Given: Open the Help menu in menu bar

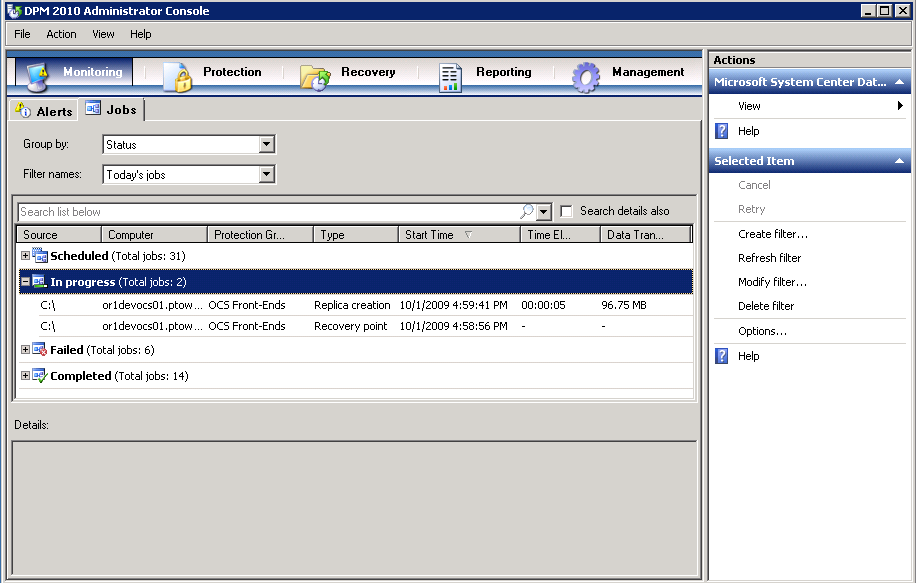Looking at the screenshot, I should click(141, 34).
